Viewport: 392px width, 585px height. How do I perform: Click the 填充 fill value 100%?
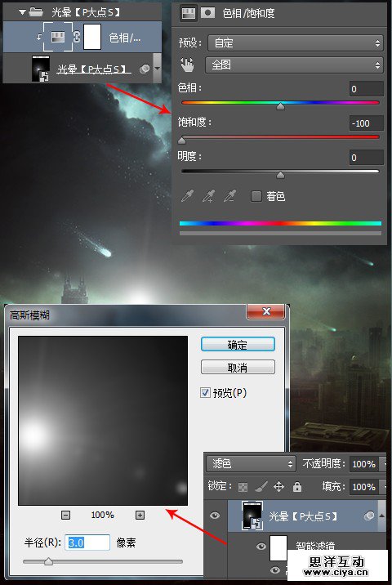pos(363,487)
